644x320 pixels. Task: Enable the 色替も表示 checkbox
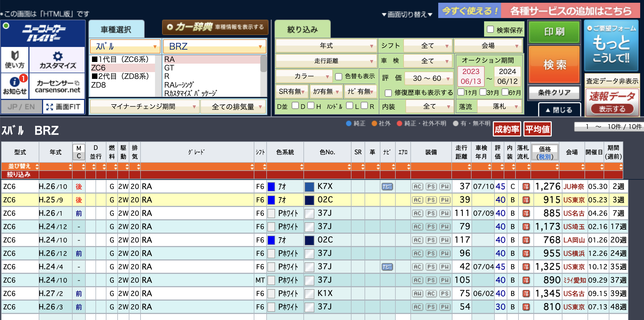click(339, 77)
